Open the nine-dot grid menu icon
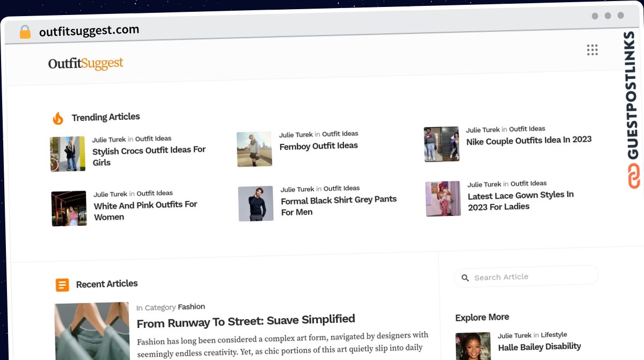This screenshot has width=644, height=360. pyautogui.click(x=592, y=50)
